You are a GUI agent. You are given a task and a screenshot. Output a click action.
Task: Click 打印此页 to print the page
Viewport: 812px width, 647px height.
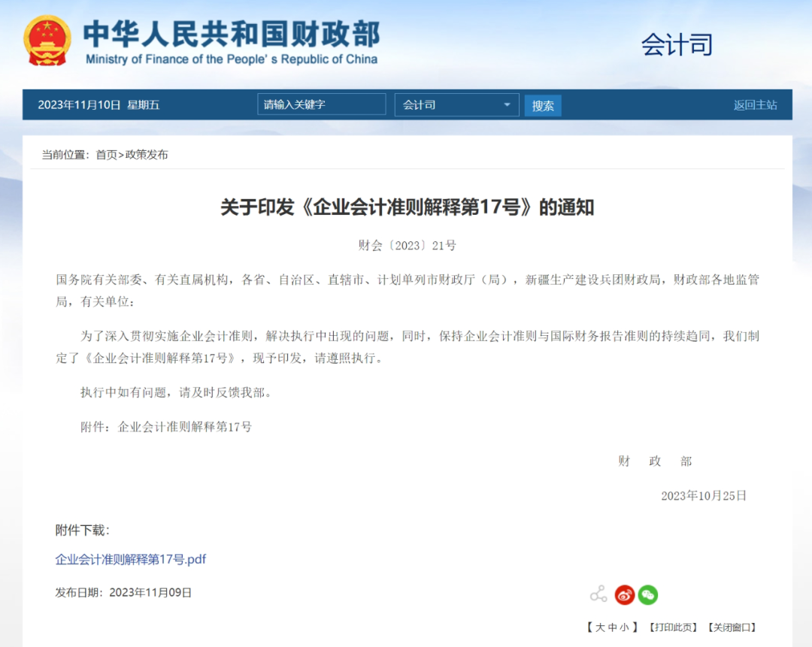tap(673, 627)
